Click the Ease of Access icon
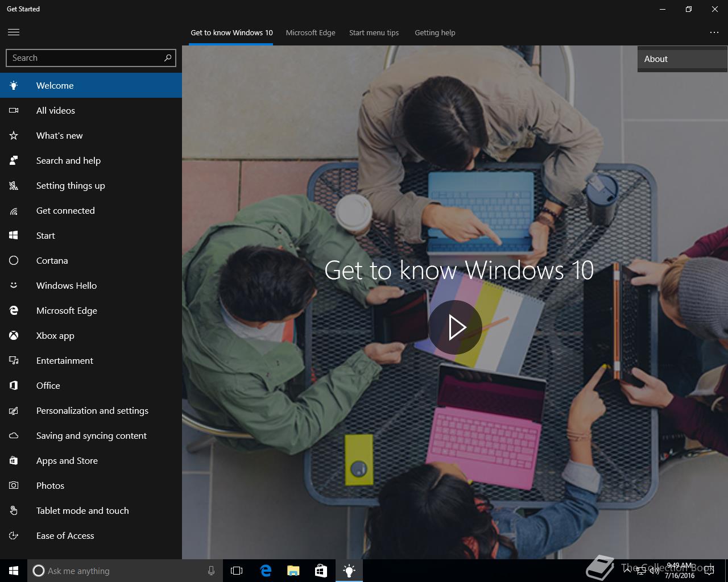This screenshot has height=582, width=728. pos(14,535)
